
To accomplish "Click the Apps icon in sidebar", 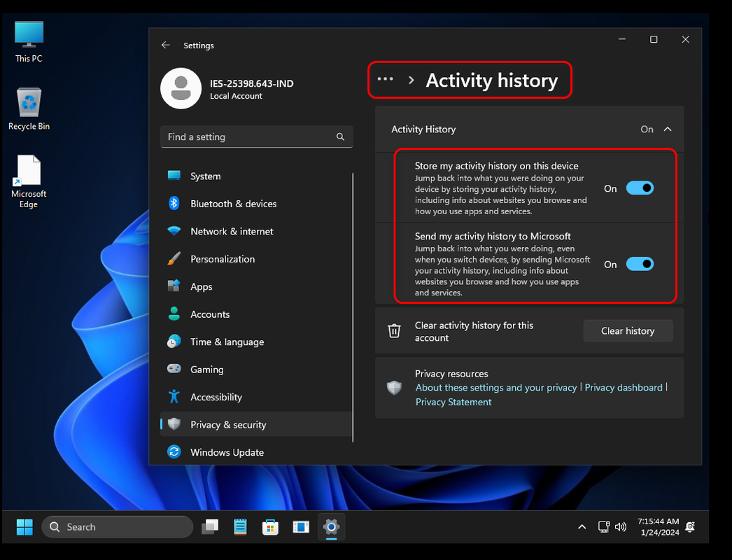I will click(174, 286).
